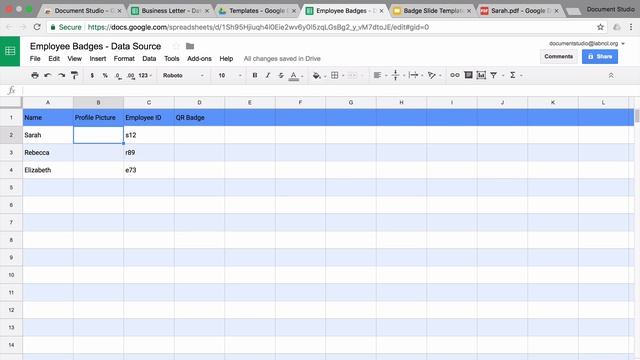
Task: Click the blue Share button
Action: 600,57
